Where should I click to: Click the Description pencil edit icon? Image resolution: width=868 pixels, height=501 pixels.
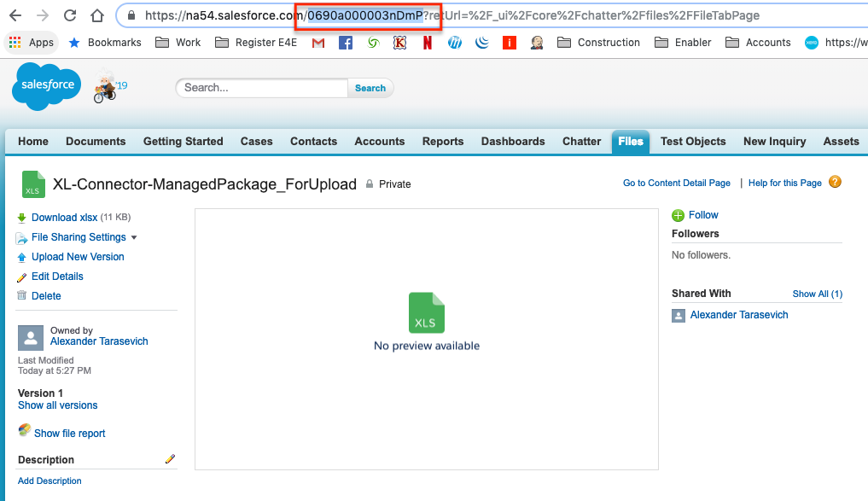click(x=170, y=459)
